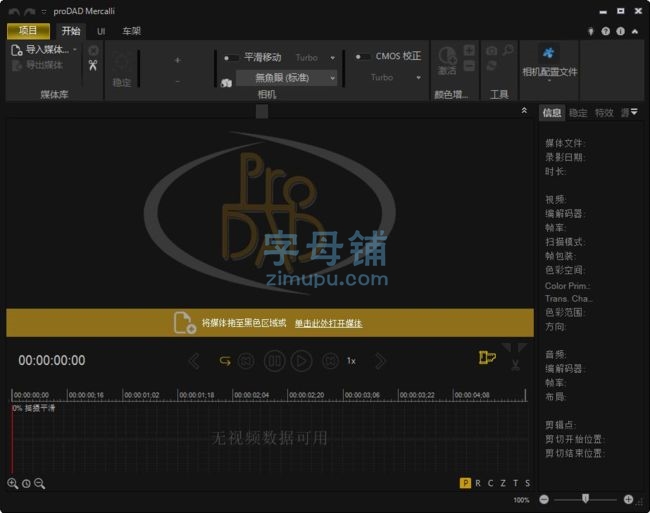Image resolution: width=650 pixels, height=513 pixels.
Task: Click the 1x playback speed label
Action: point(351,361)
